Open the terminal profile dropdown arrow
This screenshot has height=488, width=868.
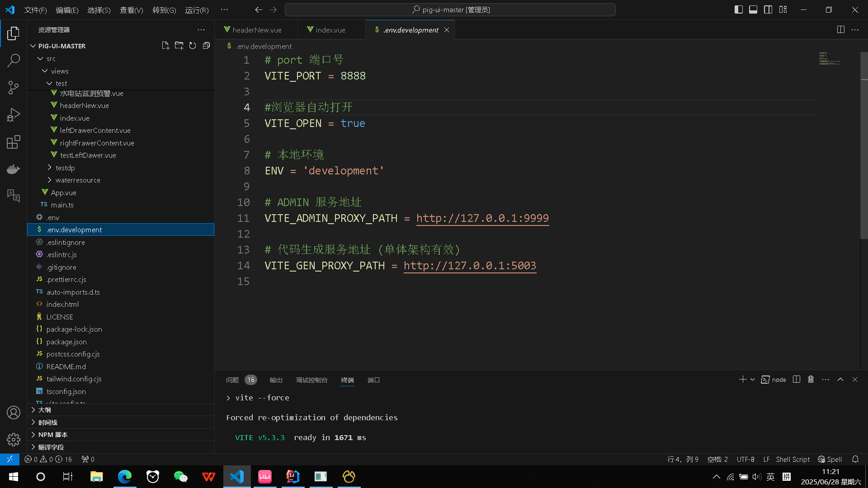pyautogui.click(x=752, y=380)
